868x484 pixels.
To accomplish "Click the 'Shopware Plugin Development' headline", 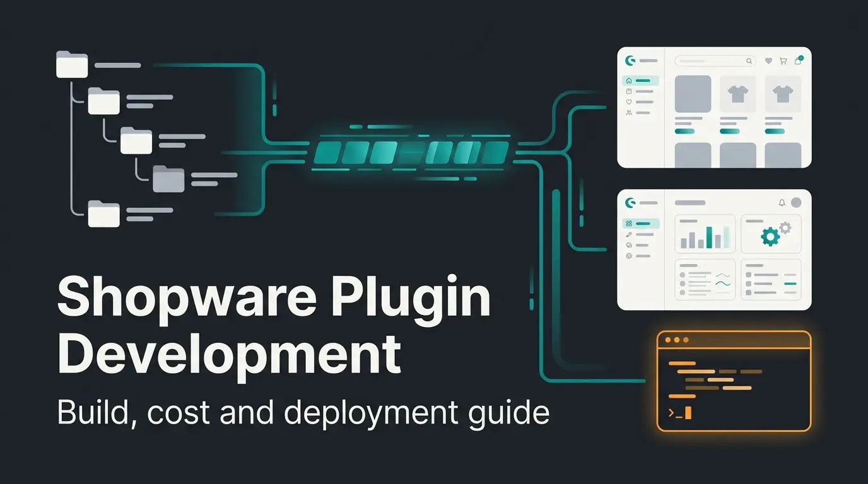I will [x=274, y=326].
